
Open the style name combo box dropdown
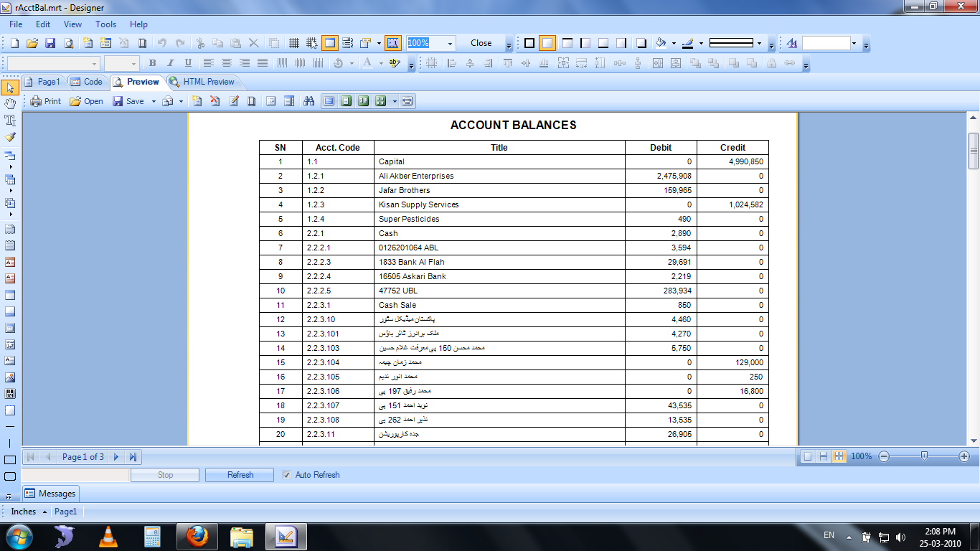[x=854, y=43]
